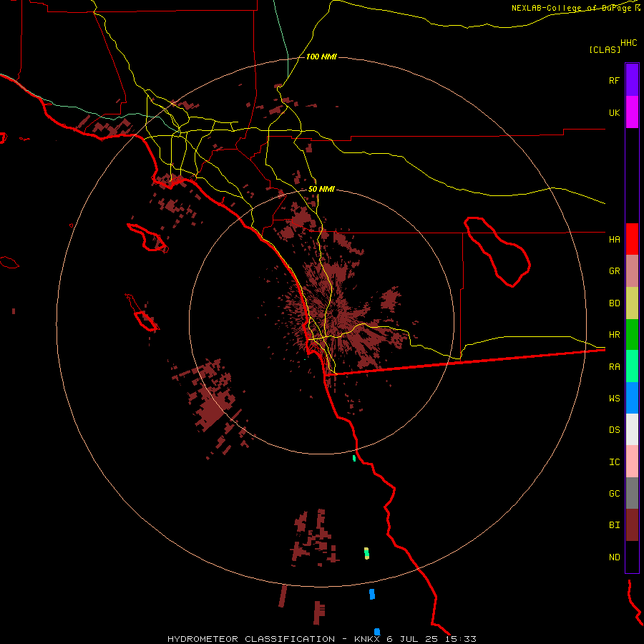Click the Salton Sea outline
The width and height of the screenshot is (644, 644).
(497, 252)
